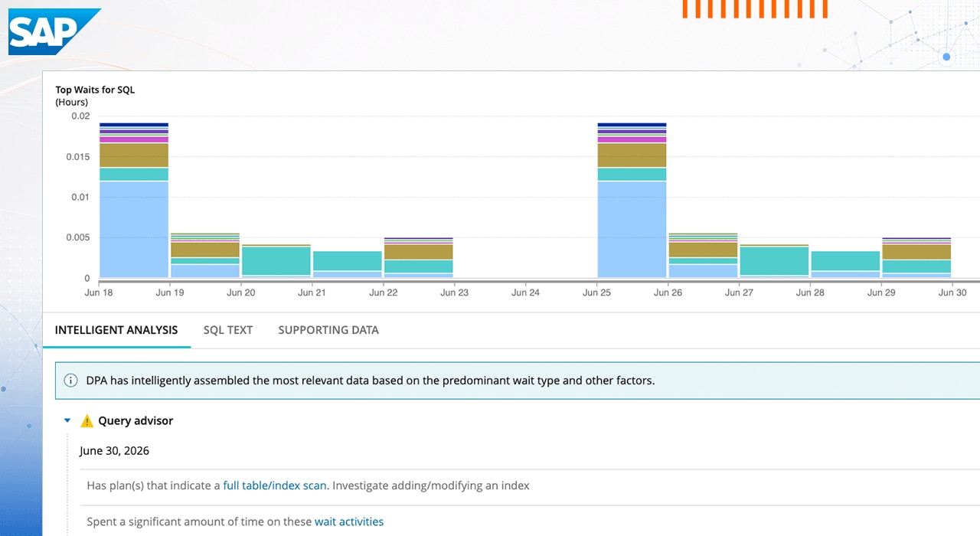This screenshot has height=536, width=980.
Task: Follow the wait activities link
Action: coord(349,521)
